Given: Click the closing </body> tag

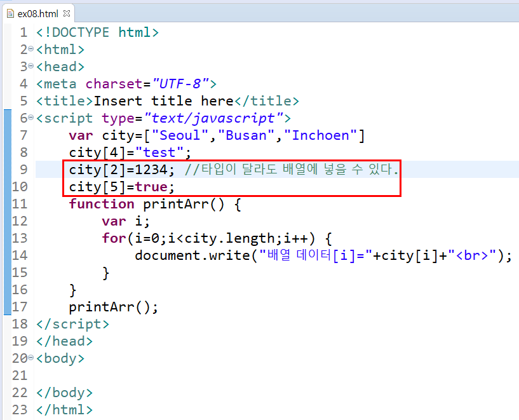Looking at the screenshot, I should tap(65, 393).
